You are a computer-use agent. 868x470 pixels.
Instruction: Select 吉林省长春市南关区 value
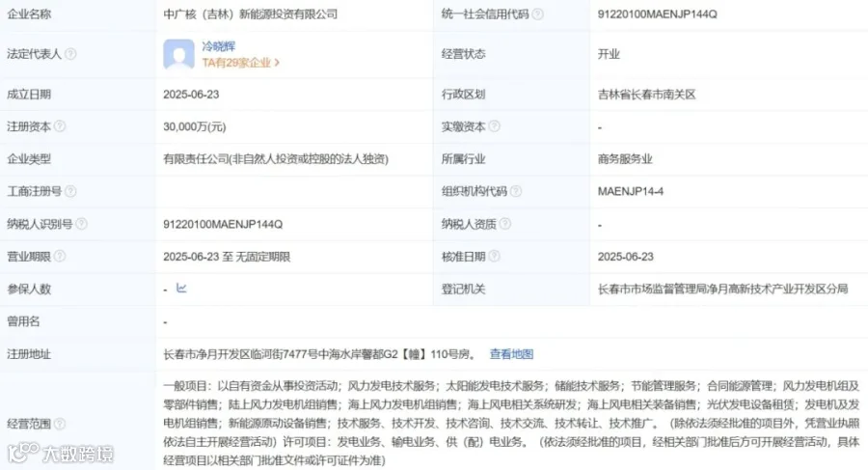pyautogui.click(x=646, y=95)
